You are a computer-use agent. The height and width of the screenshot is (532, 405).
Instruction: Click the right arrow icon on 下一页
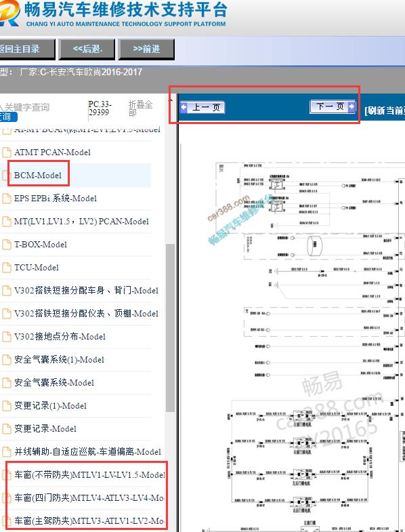(351, 106)
